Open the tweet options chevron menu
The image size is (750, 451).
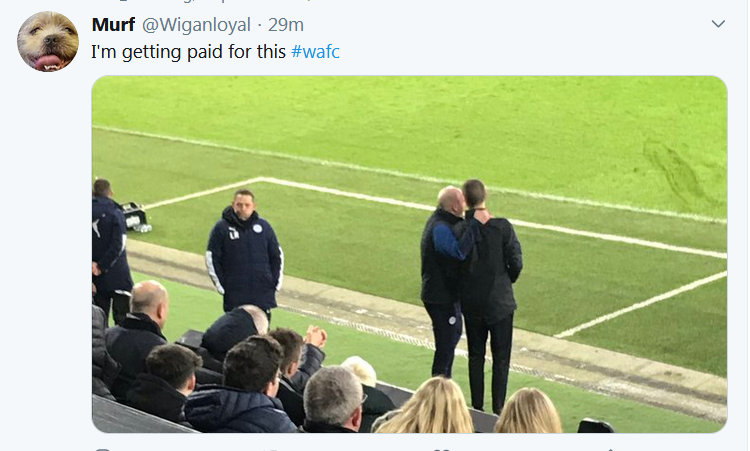(x=718, y=24)
